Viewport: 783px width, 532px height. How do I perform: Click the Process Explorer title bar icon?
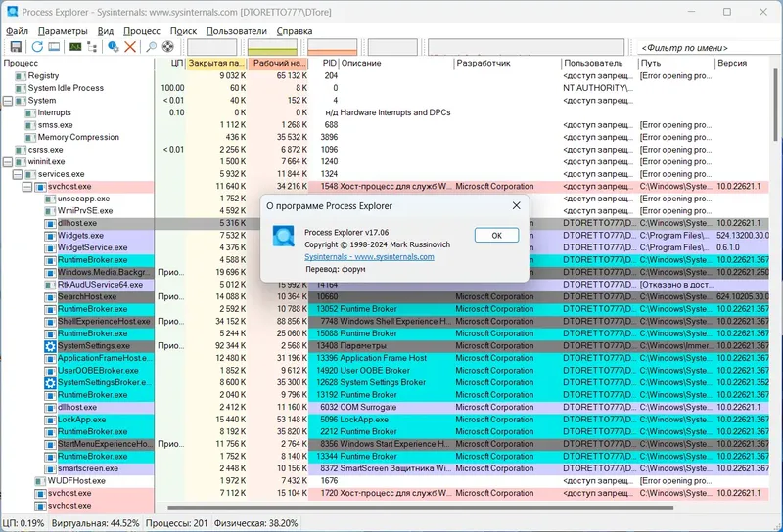pyautogui.click(x=13, y=12)
